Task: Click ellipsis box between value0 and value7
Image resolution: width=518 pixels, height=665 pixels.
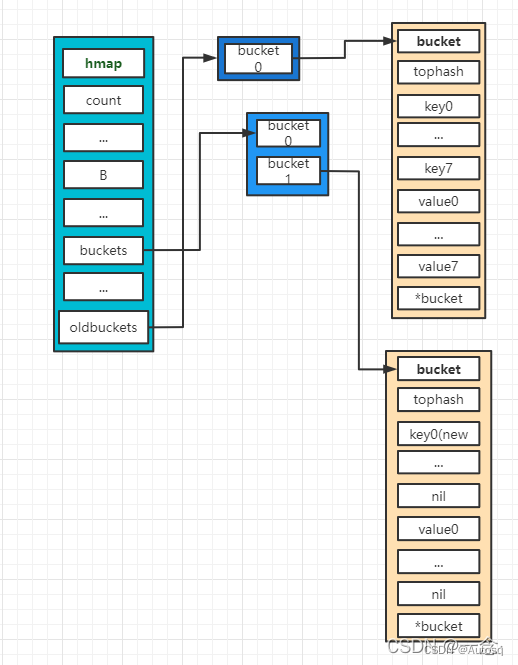Action: [x=439, y=234]
